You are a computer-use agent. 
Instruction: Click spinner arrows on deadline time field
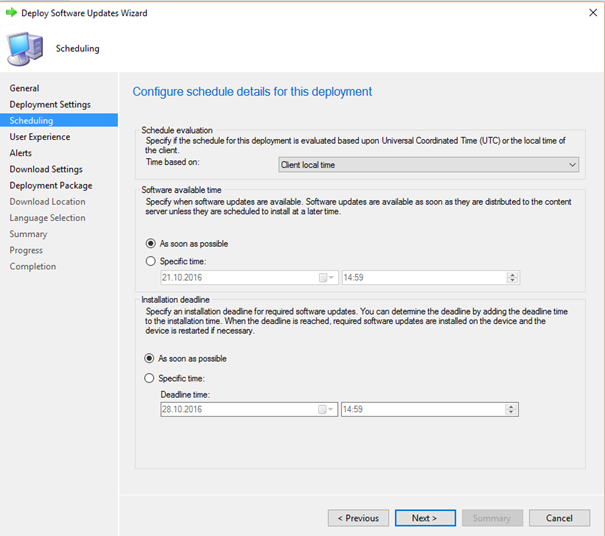511,409
